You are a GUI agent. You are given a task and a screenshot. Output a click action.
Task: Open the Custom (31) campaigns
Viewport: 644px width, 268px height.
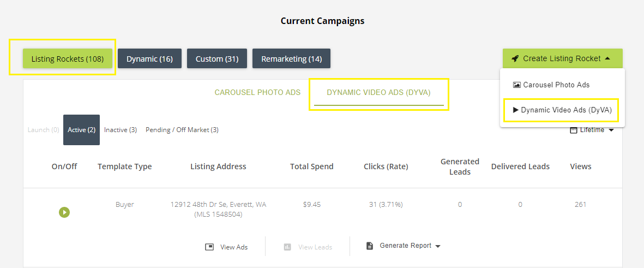(x=216, y=58)
